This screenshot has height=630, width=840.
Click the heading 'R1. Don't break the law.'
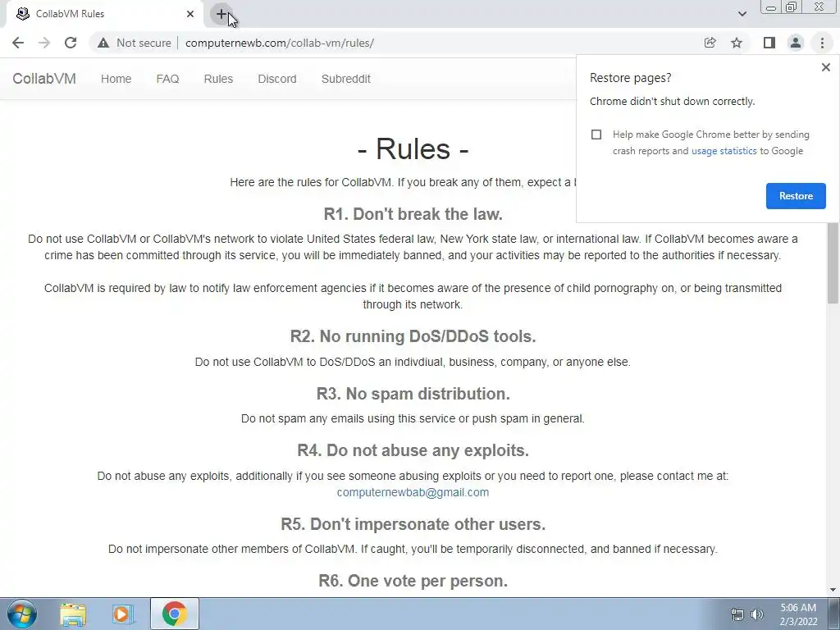413,214
